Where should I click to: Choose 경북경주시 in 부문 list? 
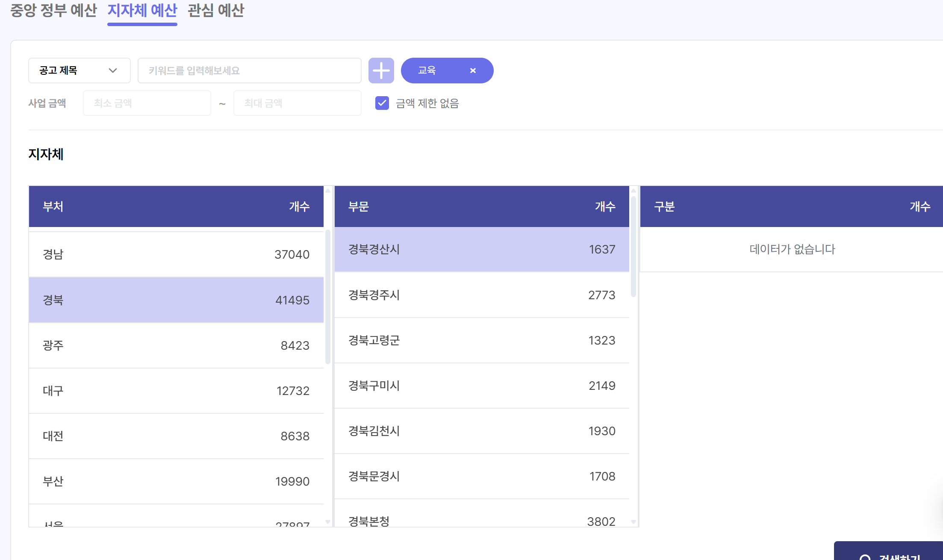coord(481,295)
